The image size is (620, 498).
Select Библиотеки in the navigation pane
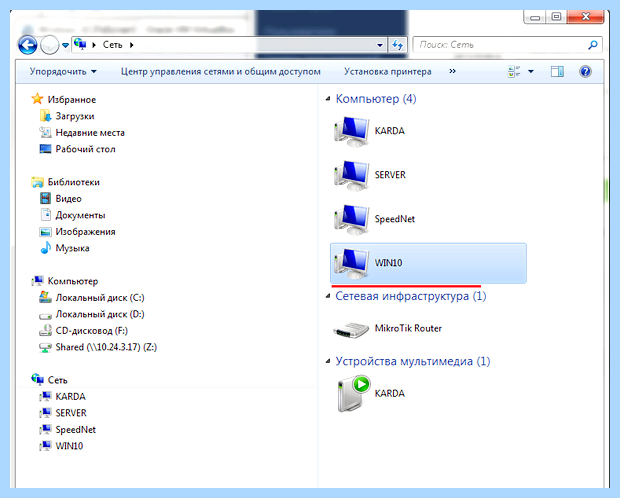[74, 182]
